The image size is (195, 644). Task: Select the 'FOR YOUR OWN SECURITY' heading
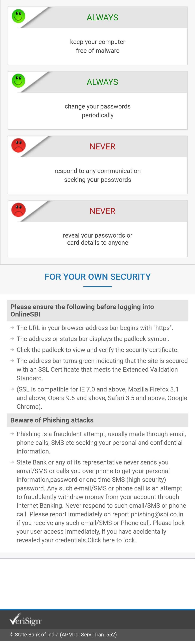coord(98,277)
